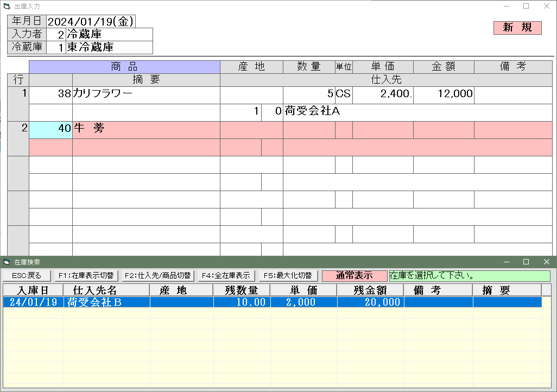Screen dimensions: 557x392
Task: Click the 入庫日 column header
Action: (33, 290)
